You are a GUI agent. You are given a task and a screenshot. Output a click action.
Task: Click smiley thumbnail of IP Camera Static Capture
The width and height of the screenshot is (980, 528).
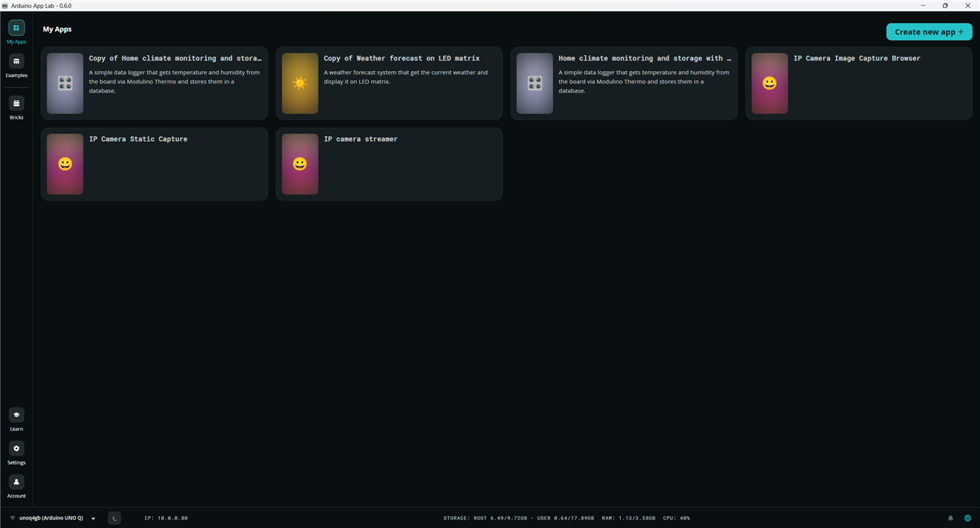(x=65, y=164)
